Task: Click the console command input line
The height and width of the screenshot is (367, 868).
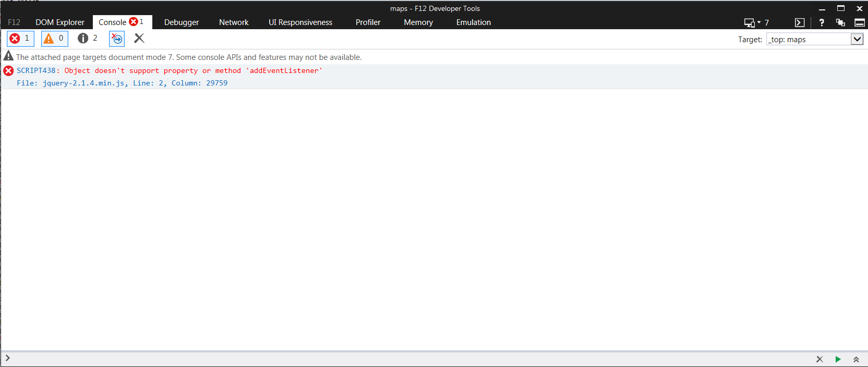Action: tap(407, 359)
